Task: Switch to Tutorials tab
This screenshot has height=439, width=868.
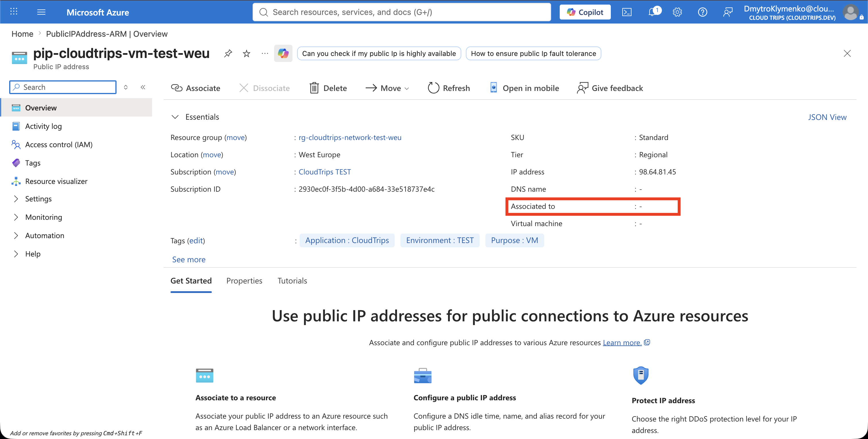Action: pyautogui.click(x=292, y=281)
